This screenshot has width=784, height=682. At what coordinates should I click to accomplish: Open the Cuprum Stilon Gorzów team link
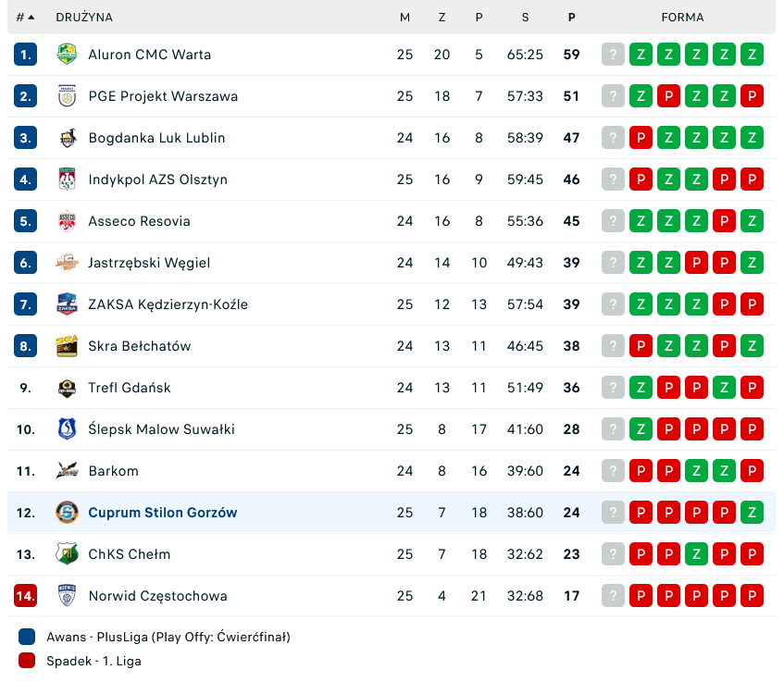pyautogui.click(x=163, y=513)
